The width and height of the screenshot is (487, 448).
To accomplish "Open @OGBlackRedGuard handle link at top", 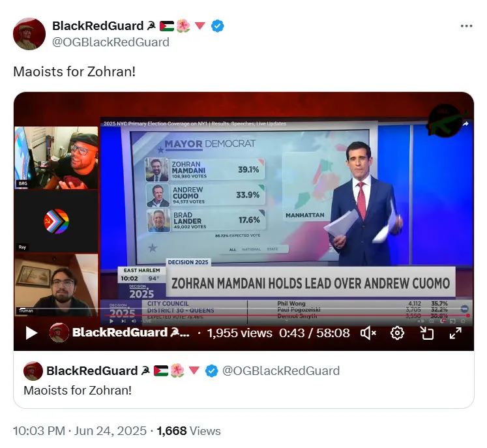I will [111, 42].
